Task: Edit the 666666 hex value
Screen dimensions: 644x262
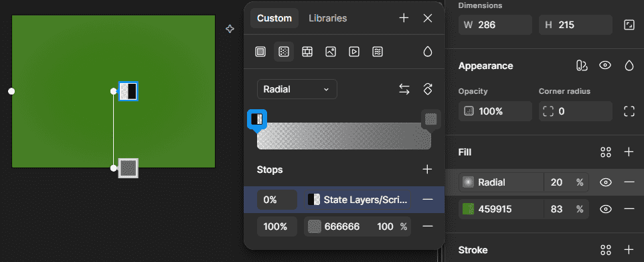Action: click(342, 226)
